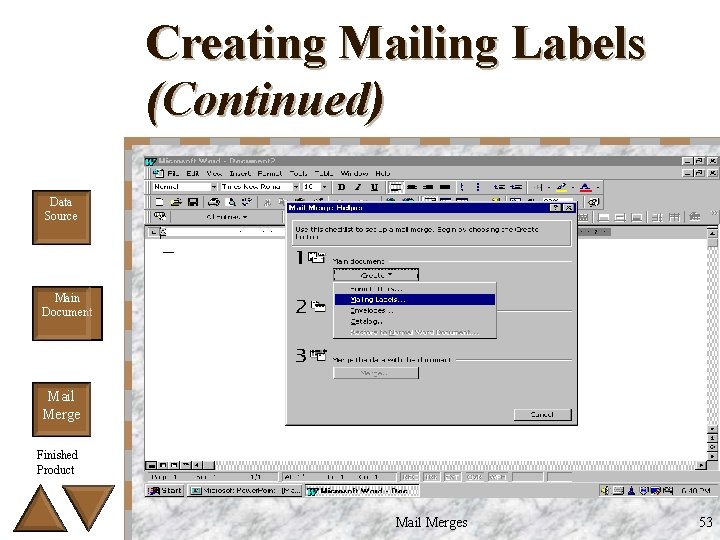
Task: Click the horizontal scrollbar right arrow
Action: 701,465
